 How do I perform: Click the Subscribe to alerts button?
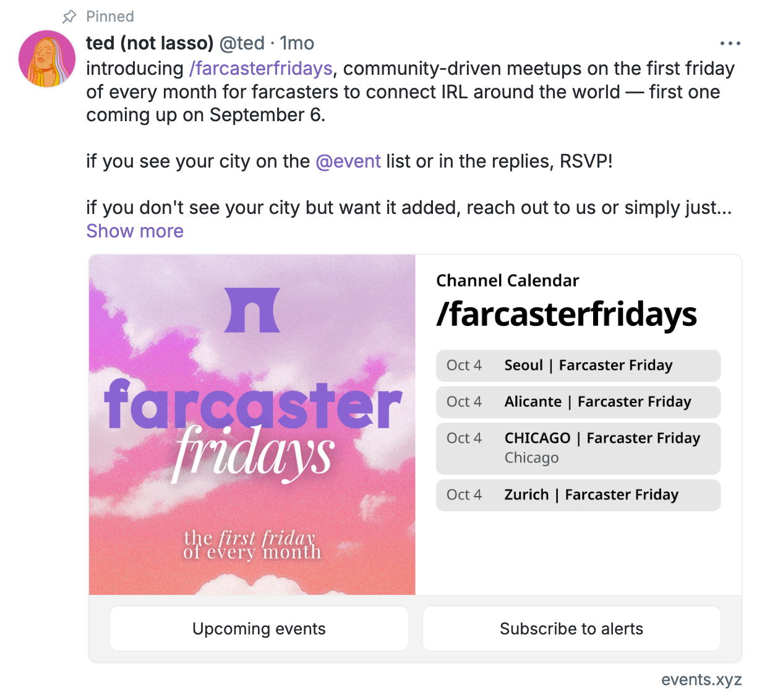(571, 628)
